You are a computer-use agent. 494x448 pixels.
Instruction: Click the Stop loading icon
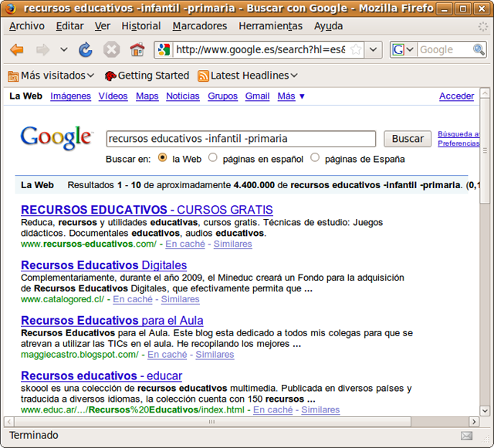(x=112, y=50)
